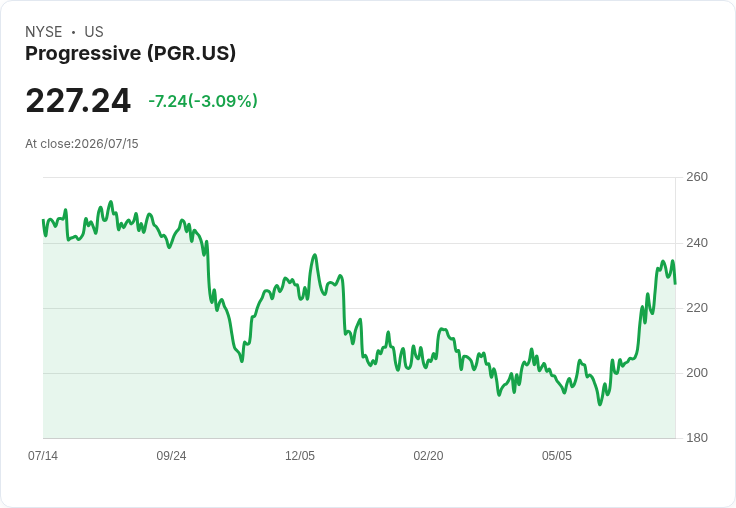Image resolution: width=736 pixels, height=508 pixels.
Task: Click the 02/20 date marker
Action: 428,456
